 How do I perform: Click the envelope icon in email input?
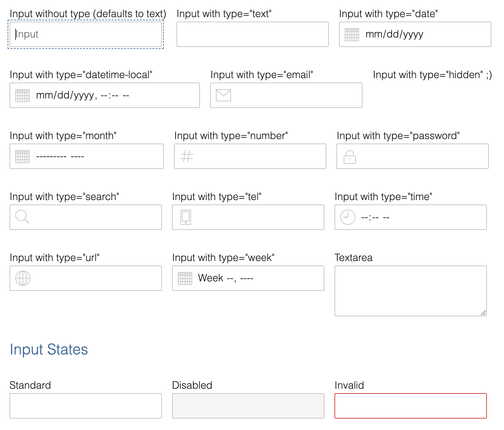coord(223,95)
